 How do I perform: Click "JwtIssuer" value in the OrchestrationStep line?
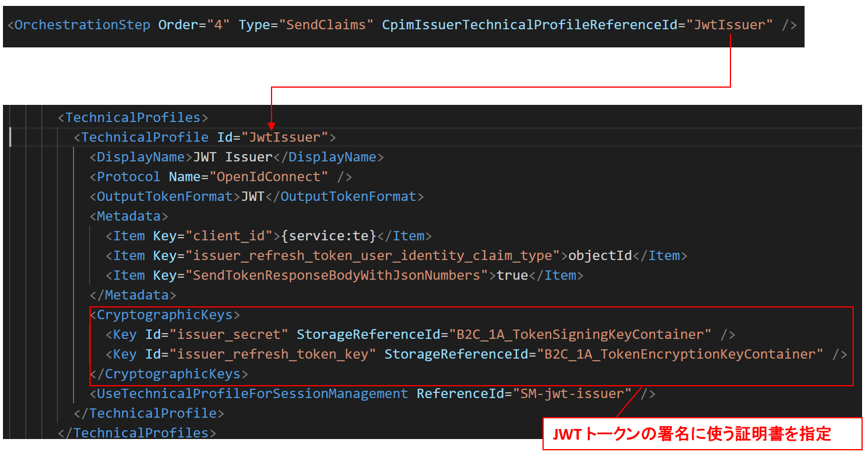733,25
